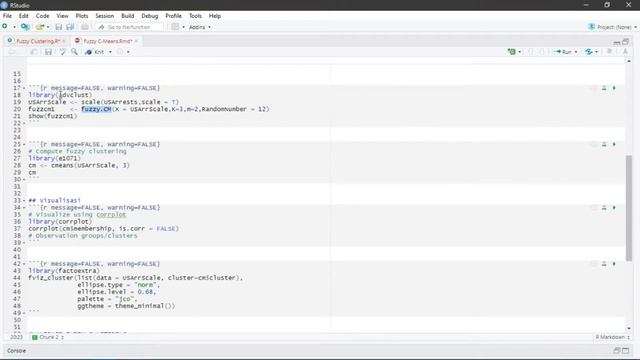Image resolution: width=640 pixels, height=360 pixels.
Task: Open the Knit options dropdown arrow
Action: (110, 52)
